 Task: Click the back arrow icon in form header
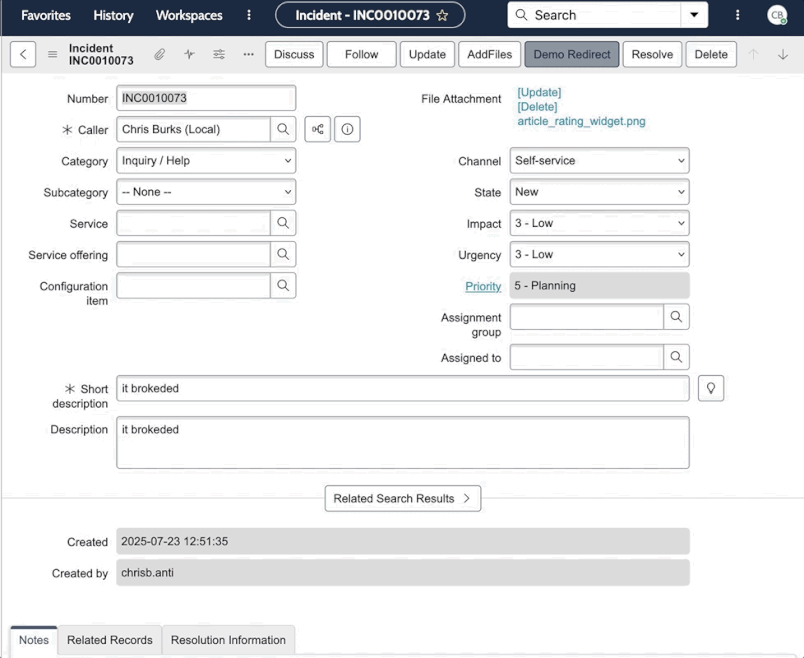point(22,55)
